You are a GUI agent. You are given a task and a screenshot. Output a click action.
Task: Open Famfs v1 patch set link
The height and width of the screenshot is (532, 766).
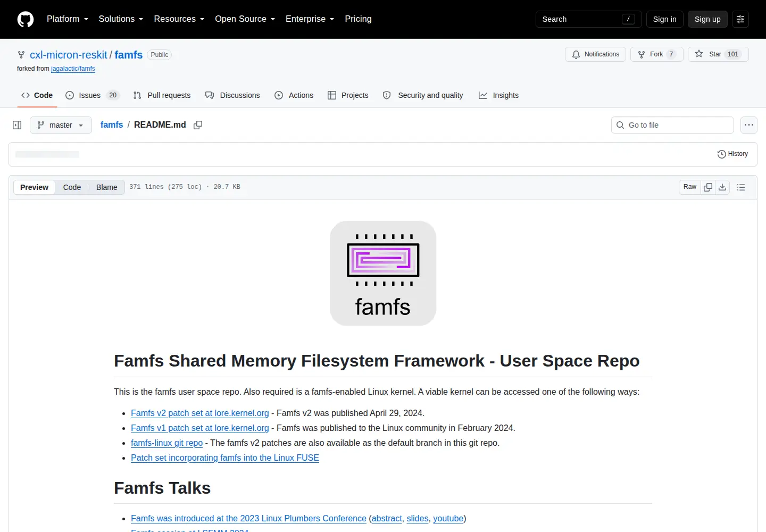pos(200,428)
